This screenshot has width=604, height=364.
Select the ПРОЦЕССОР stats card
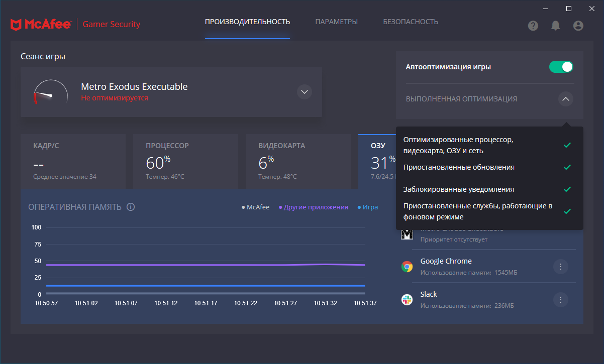click(x=185, y=162)
